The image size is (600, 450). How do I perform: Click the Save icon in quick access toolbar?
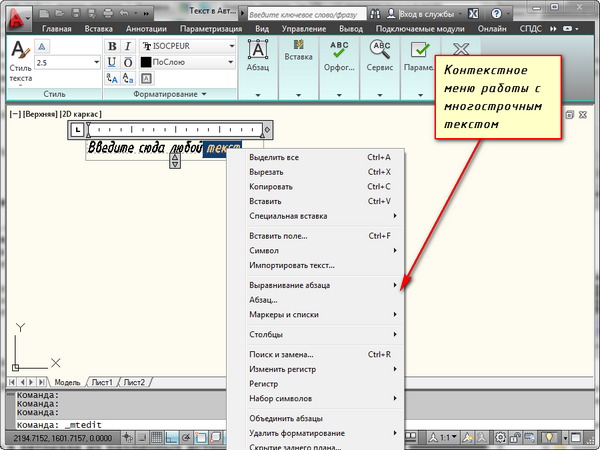[76, 14]
